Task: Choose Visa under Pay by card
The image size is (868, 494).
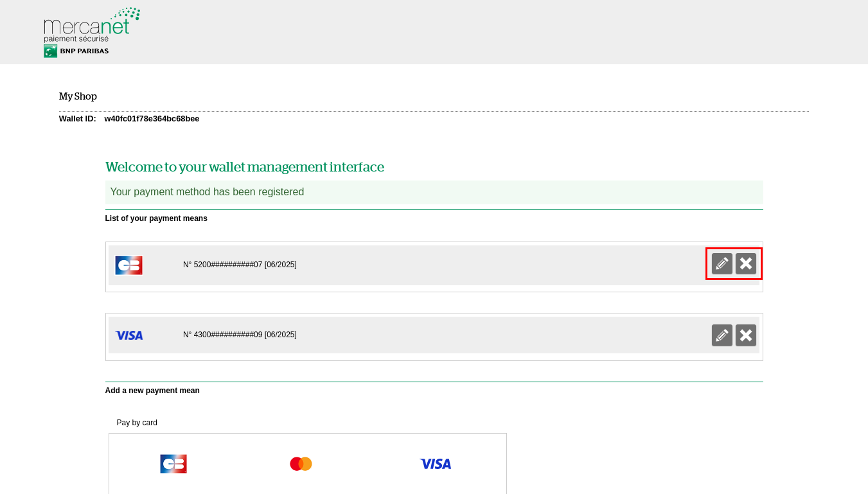Action: tap(435, 464)
